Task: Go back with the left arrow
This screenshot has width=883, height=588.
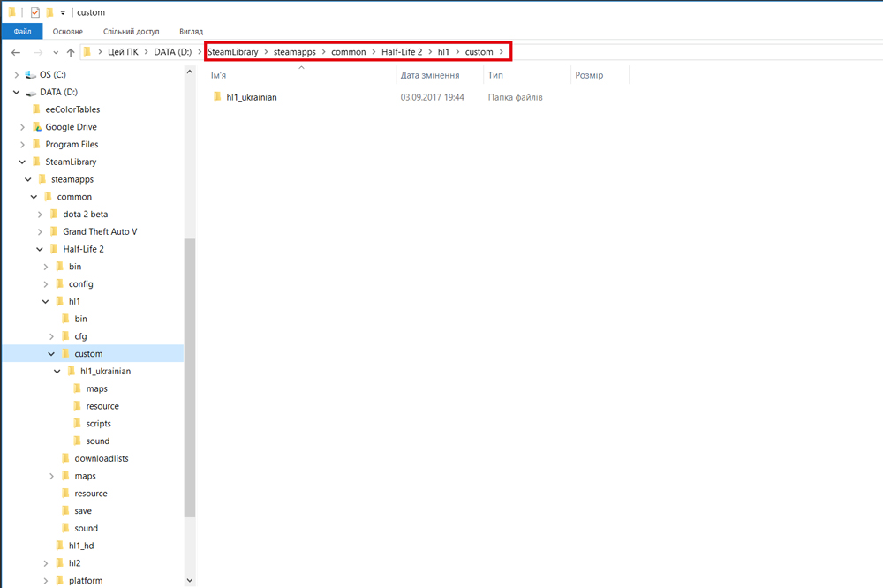Action: (x=16, y=52)
